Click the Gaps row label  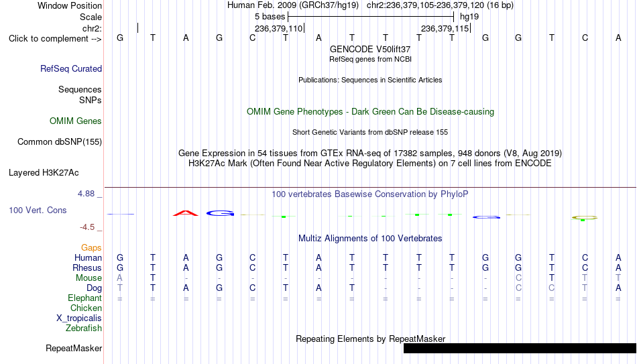point(91,248)
